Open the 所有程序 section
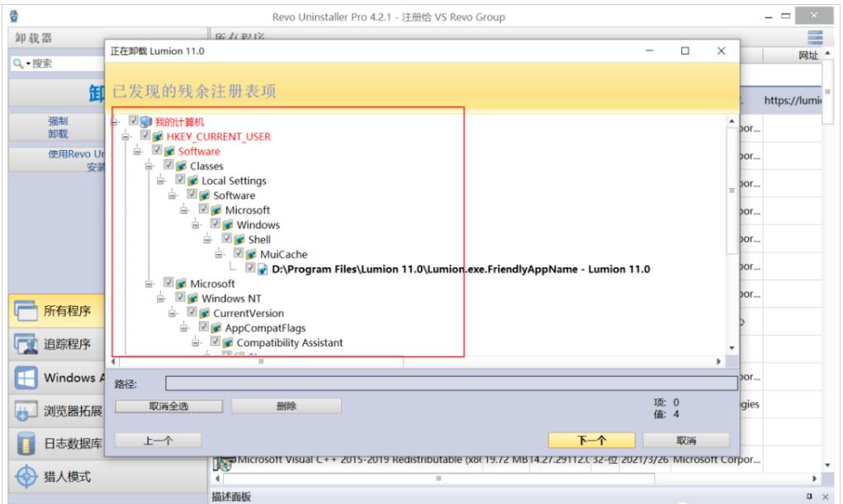The height and width of the screenshot is (504, 843). click(56, 311)
